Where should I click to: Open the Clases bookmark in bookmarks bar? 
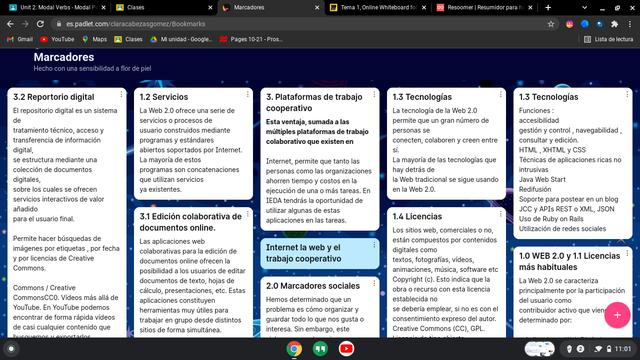point(129,39)
